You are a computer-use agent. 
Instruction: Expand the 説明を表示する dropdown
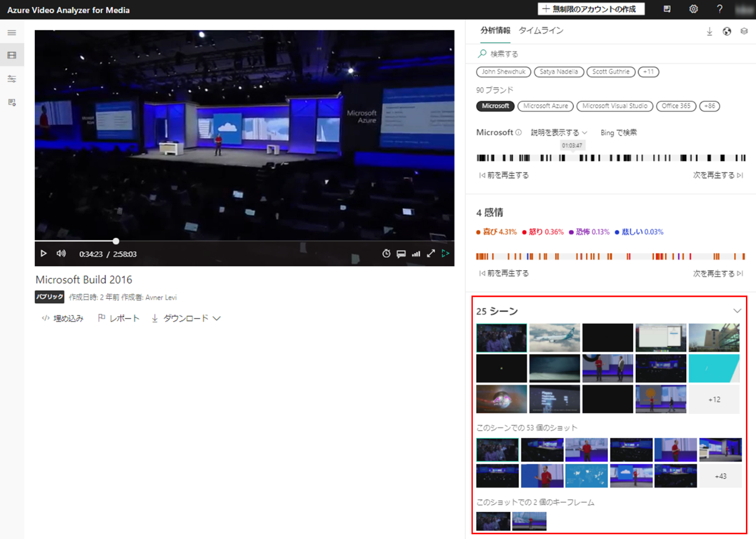tap(559, 133)
